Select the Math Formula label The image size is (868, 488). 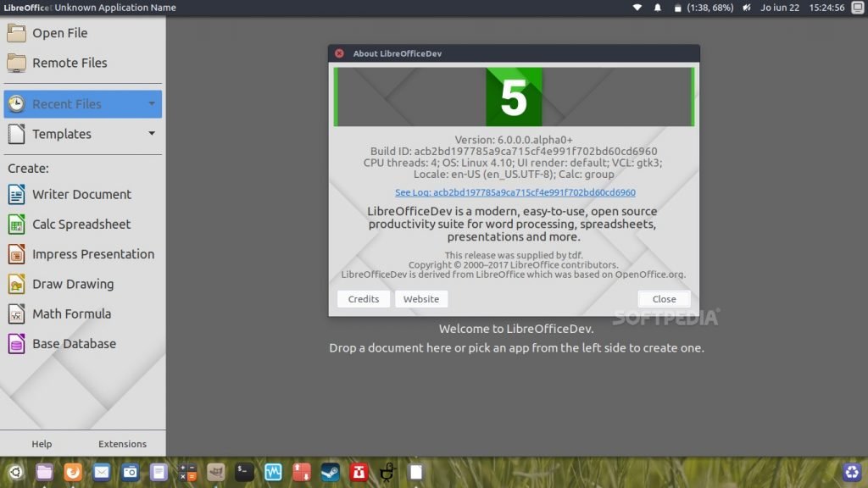point(72,313)
